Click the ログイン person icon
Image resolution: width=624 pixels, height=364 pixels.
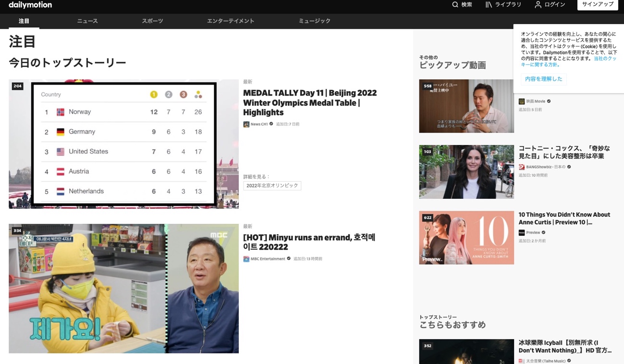click(x=538, y=4)
